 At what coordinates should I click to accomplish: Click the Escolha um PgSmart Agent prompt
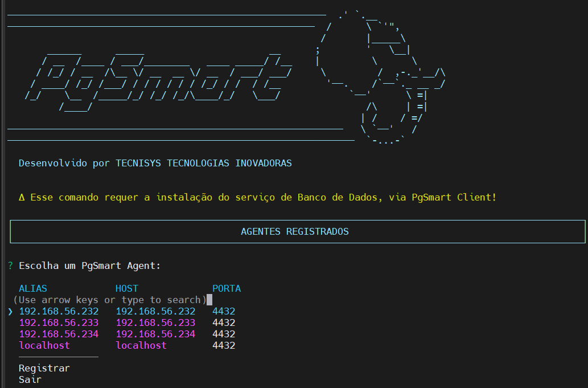pos(89,266)
